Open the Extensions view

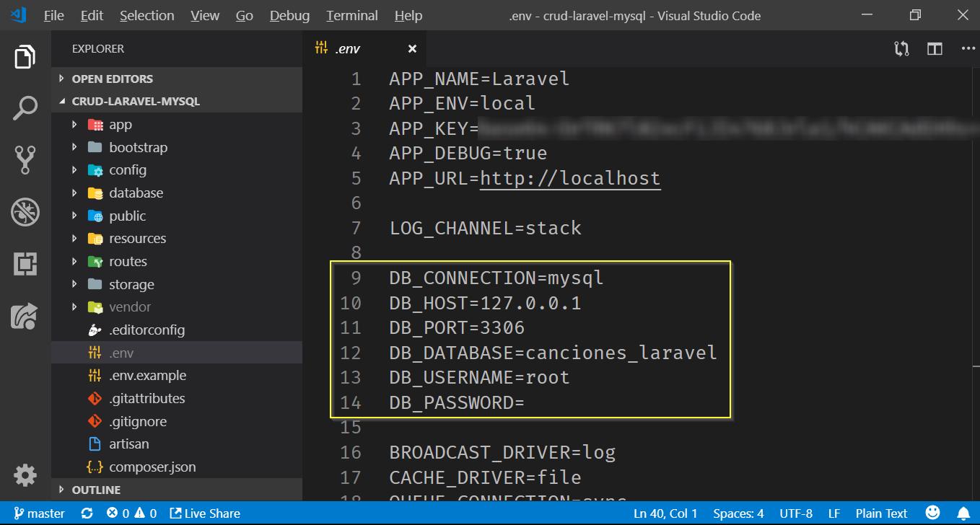[25, 264]
